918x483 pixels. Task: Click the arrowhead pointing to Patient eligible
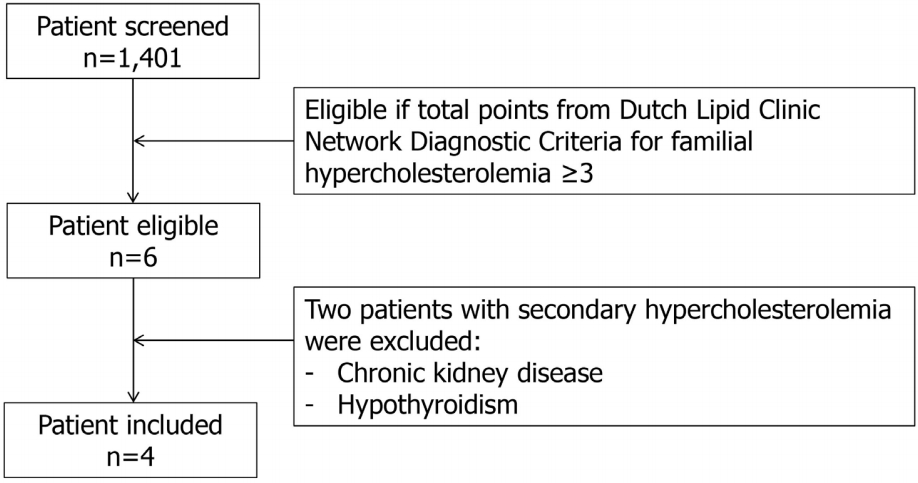click(133, 197)
